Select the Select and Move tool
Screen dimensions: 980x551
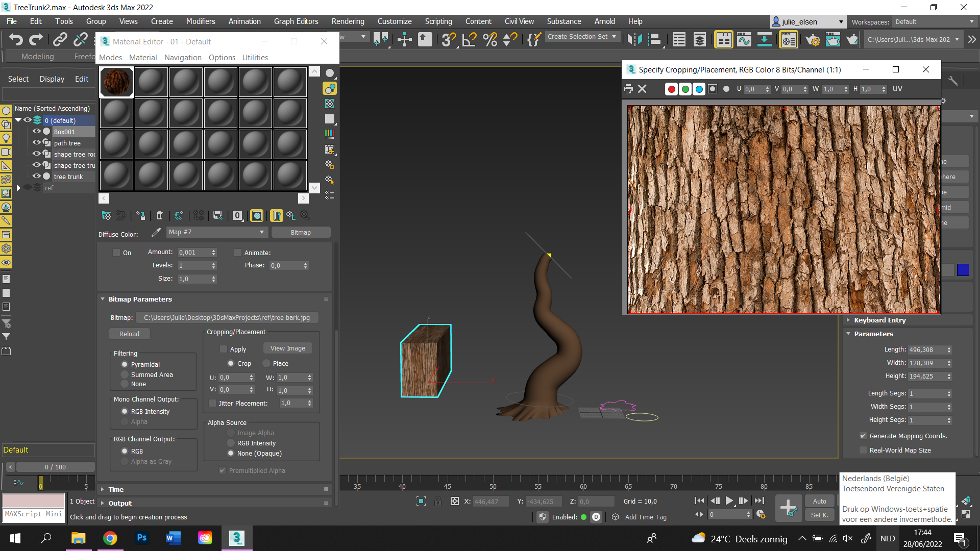click(x=405, y=39)
